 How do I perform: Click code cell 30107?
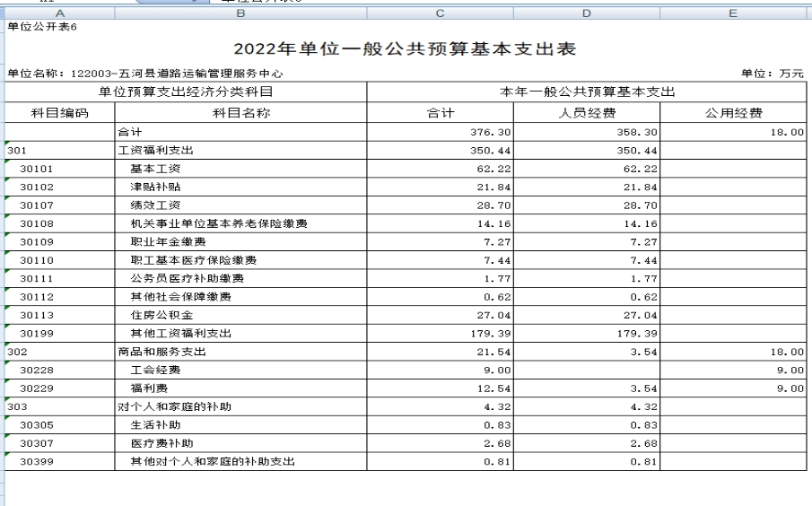pos(59,205)
